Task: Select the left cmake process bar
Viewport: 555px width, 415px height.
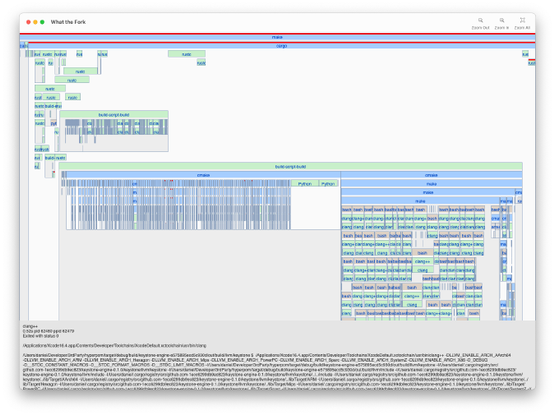Action: 203,175
